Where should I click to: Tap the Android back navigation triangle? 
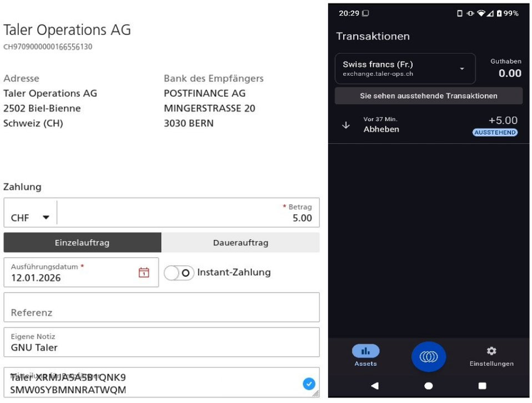[374, 386]
